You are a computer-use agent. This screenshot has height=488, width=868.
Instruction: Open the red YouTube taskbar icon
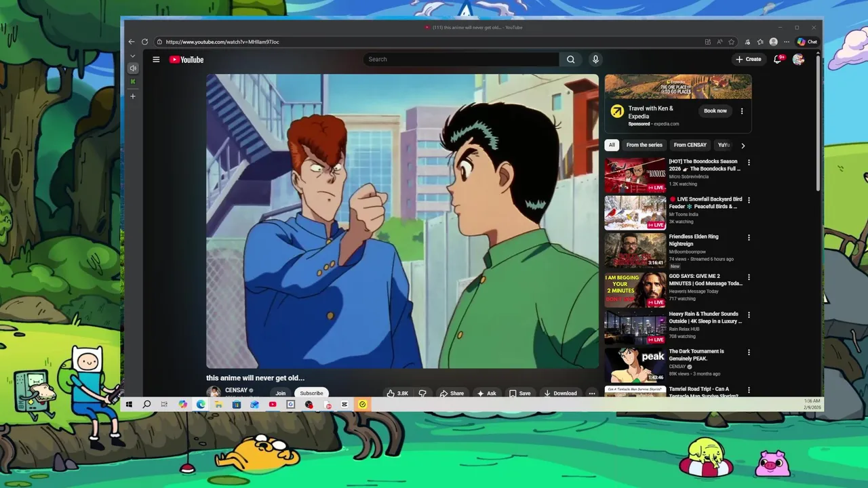(273, 405)
